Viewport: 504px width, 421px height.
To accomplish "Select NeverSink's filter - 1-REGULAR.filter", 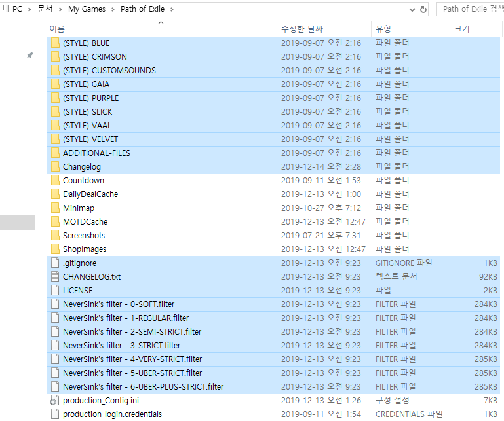I will pyautogui.click(x=126, y=318).
